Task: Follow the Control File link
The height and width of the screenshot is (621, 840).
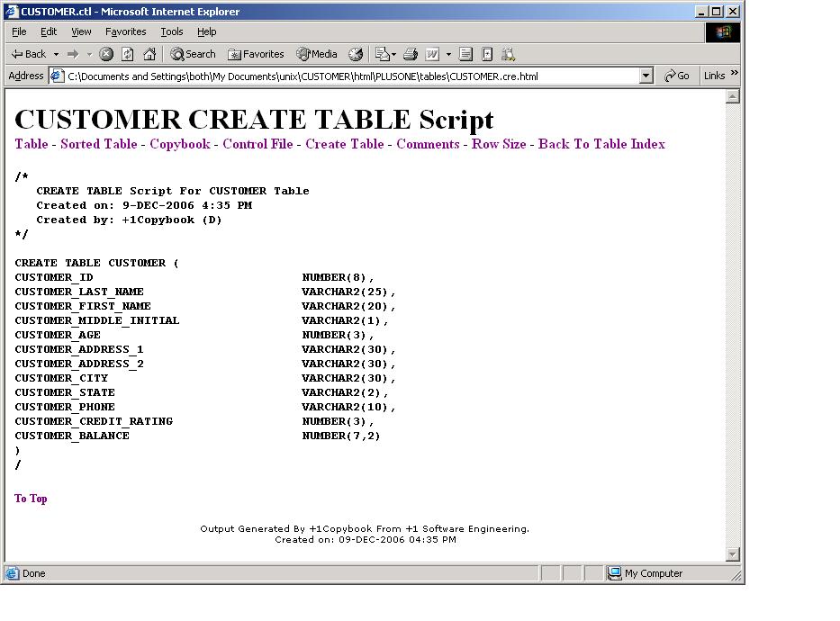Action: pos(257,144)
